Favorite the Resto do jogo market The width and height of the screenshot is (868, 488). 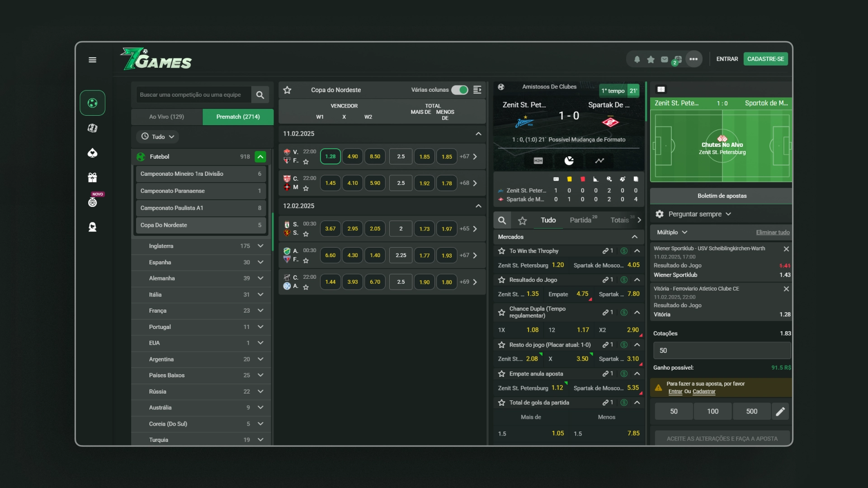(501, 345)
